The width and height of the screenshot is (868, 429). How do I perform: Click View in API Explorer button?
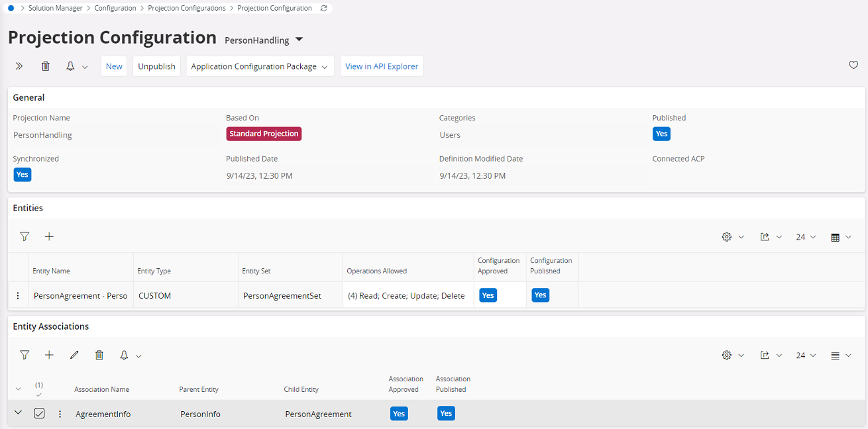pyautogui.click(x=382, y=66)
